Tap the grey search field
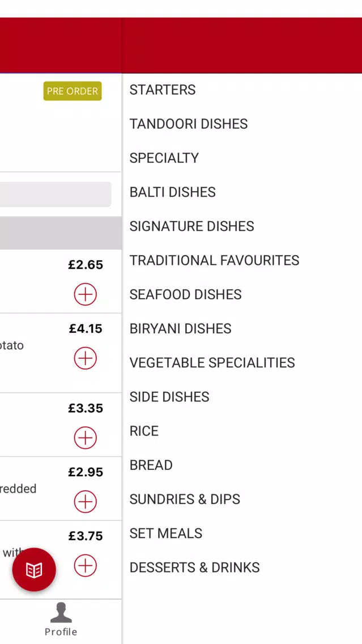Image resolution: width=362 pixels, height=644 pixels. 56,194
